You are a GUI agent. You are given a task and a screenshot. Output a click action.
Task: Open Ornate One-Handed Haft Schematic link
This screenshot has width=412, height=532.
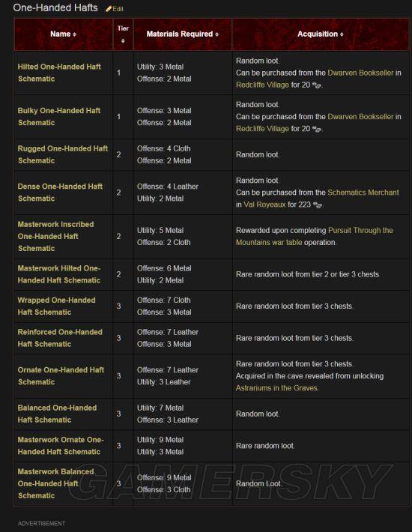coord(61,376)
